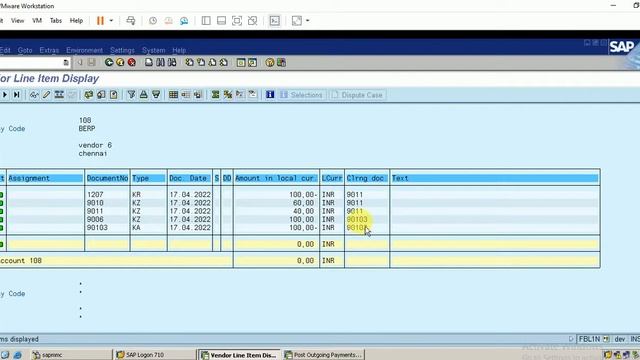This screenshot has height=360, width=640.
Task: Click the Find Next binoculars icon
Action: 172,62
